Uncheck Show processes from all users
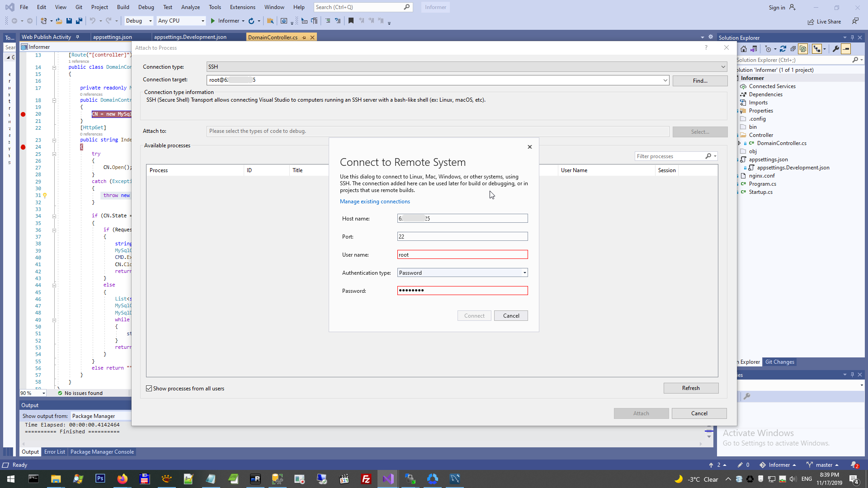Screen dimensions: 868x488 click(149, 389)
